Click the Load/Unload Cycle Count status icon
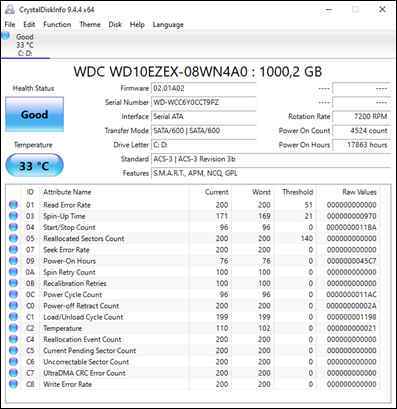Screen dimensions: 397x409 (13, 317)
